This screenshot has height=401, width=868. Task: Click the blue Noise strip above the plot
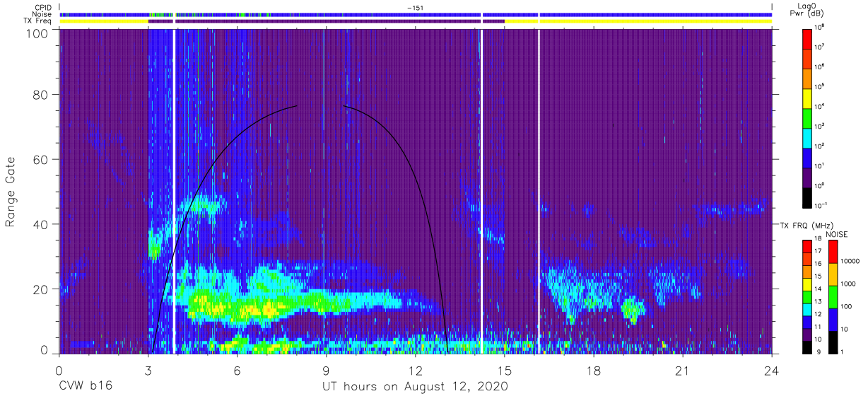(x=416, y=14)
